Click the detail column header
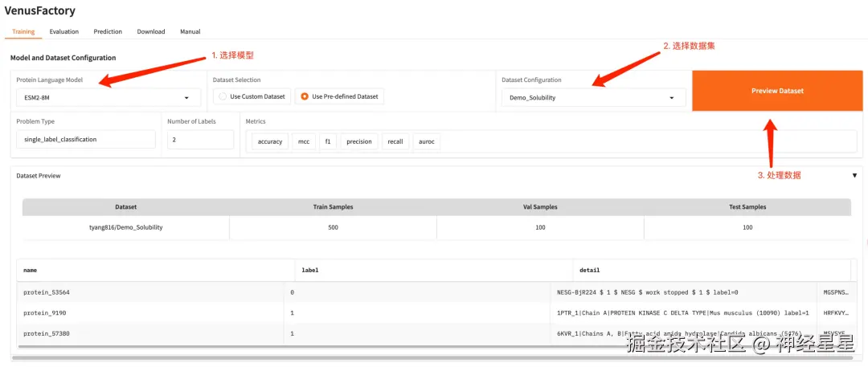 pyautogui.click(x=712, y=270)
